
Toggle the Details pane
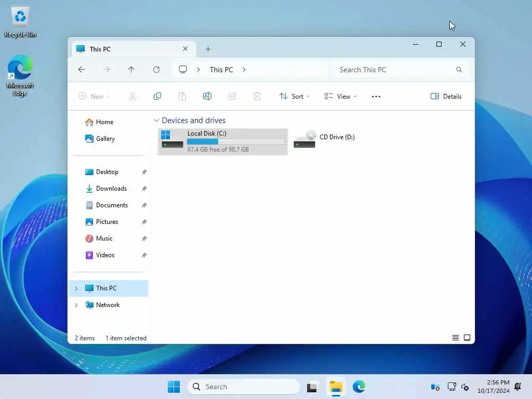point(446,96)
